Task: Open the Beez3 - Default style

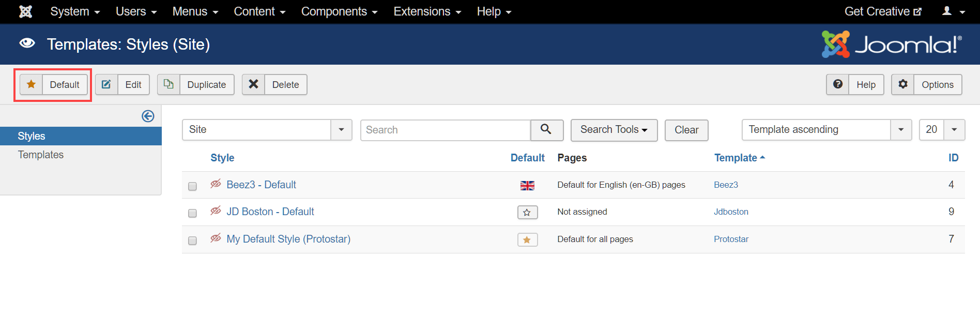Action: point(261,185)
